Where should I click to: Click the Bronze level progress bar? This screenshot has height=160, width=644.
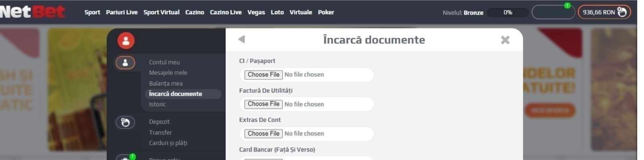point(508,12)
